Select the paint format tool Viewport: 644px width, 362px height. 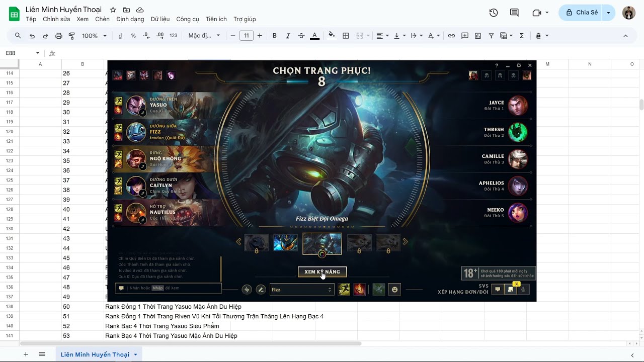point(71,36)
